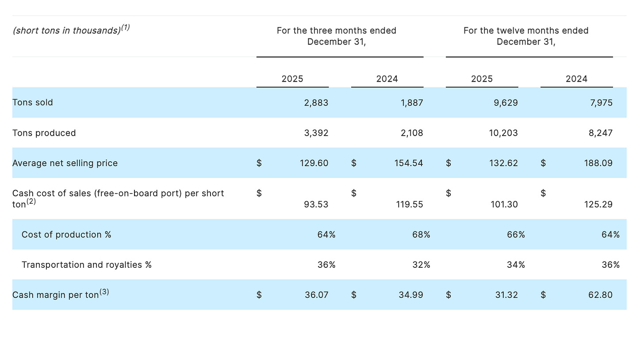Select the 'Average net selling price' label
Screen dimensions: 644x338
[65, 163]
